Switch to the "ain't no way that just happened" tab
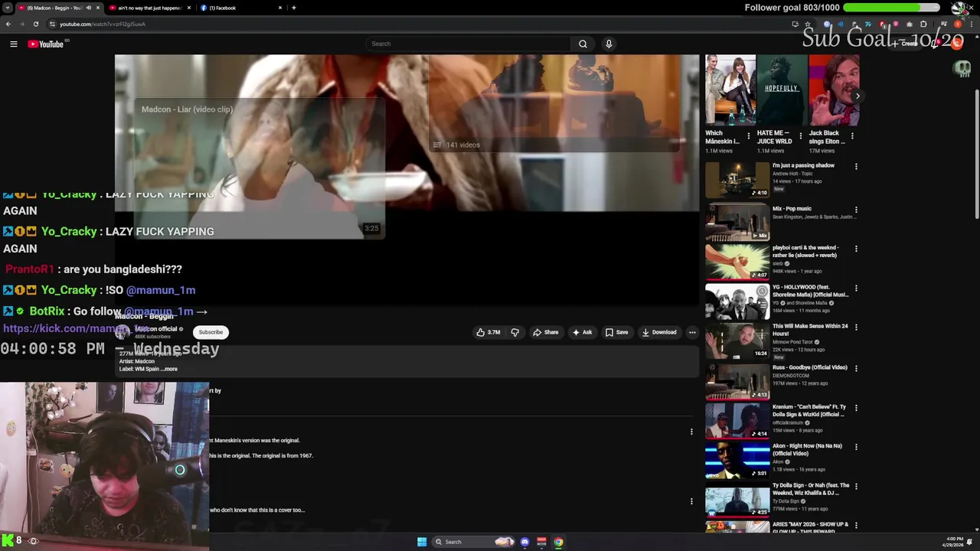The width and height of the screenshot is (980, 551). coord(149,8)
